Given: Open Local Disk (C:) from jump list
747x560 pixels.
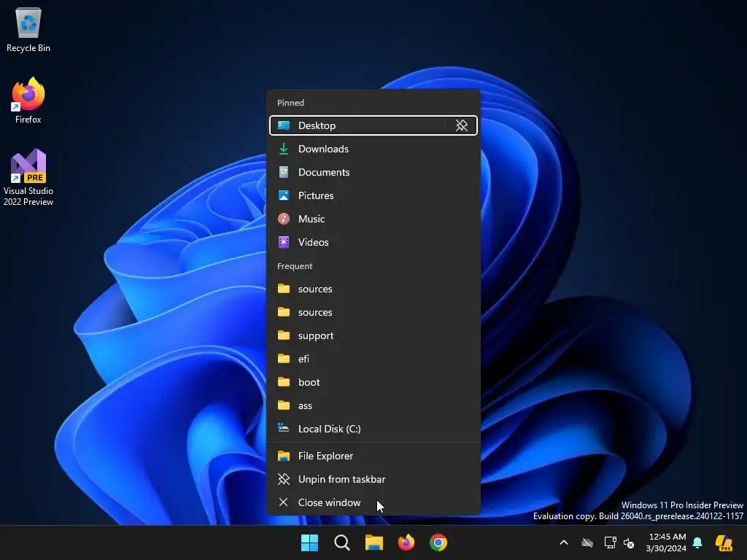Looking at the screenshot, I should pyautogui.click(x=373, y=429).
